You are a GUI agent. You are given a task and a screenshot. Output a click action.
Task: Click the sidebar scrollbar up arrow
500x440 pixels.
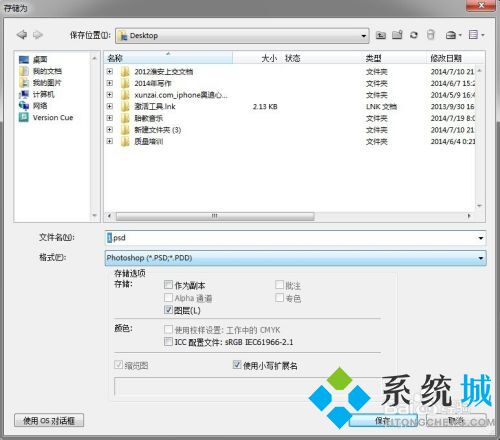click(94, 58)
